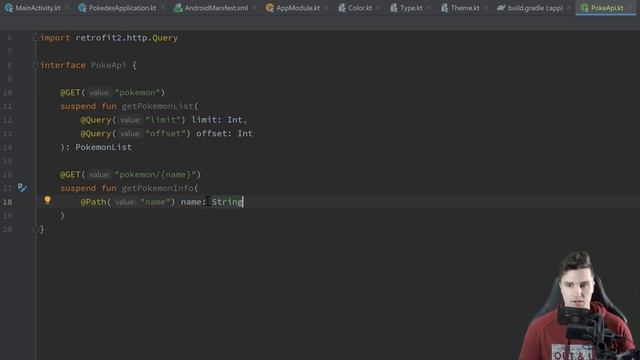Collapse the import block fold marker
640x360 pixels.
coord(36,38)
